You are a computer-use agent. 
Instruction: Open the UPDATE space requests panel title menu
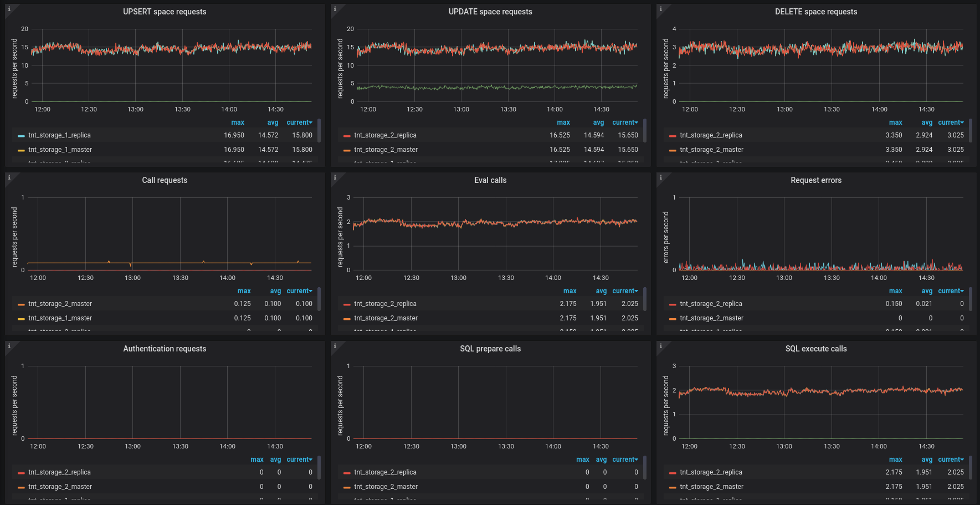pos(490,12)
